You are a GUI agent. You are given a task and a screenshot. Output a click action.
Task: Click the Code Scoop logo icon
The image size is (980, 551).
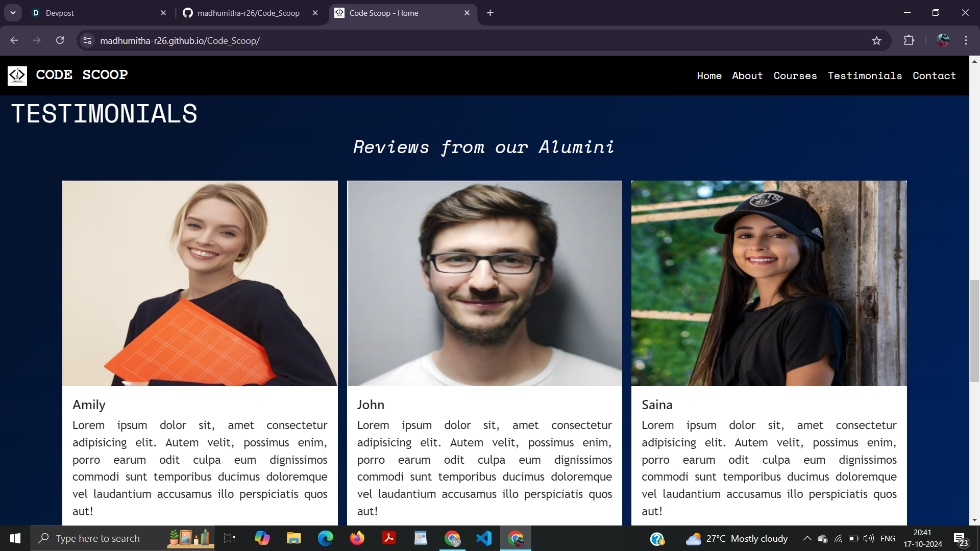(x=17, y=76)
